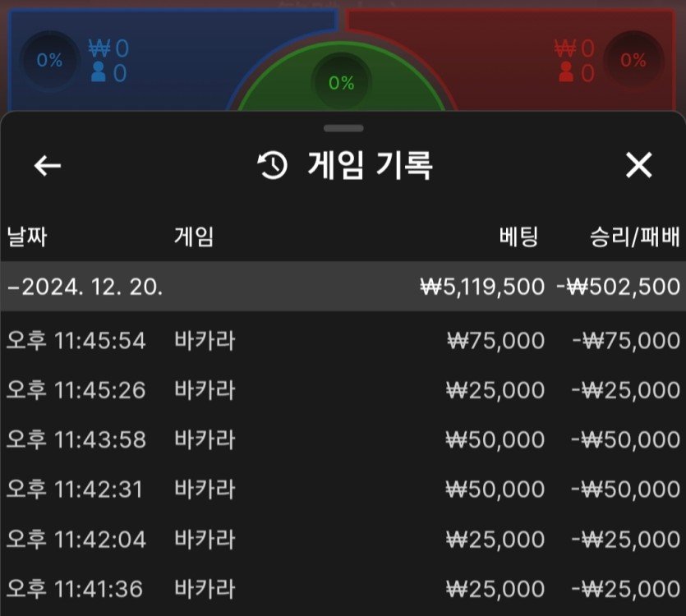
Task: Click the blue player count icon
Action: 99,72
